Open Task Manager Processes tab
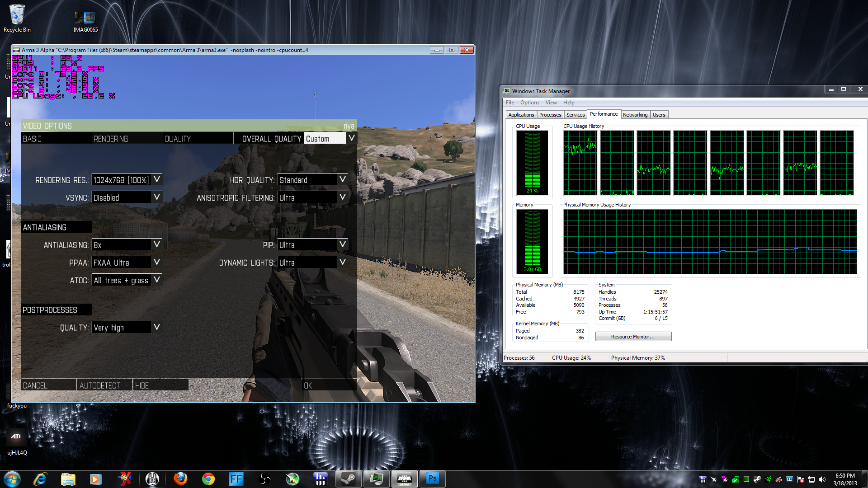The image size is (868, 488). pyautogui.click(x=550, y=115)
